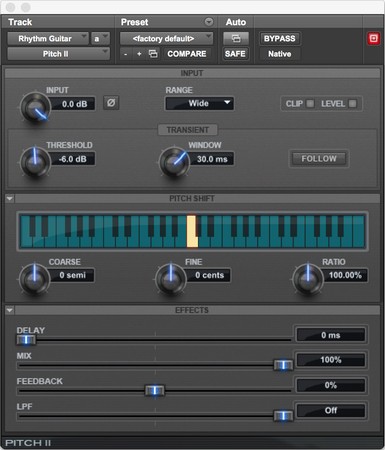Open the plug-in automation enable icon
Viewport: 385px width, 450px height.
(236, 39)
